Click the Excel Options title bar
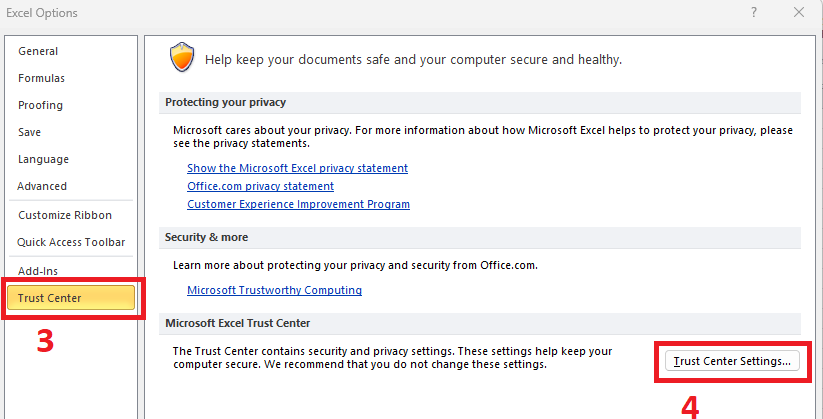 [367, 13]
